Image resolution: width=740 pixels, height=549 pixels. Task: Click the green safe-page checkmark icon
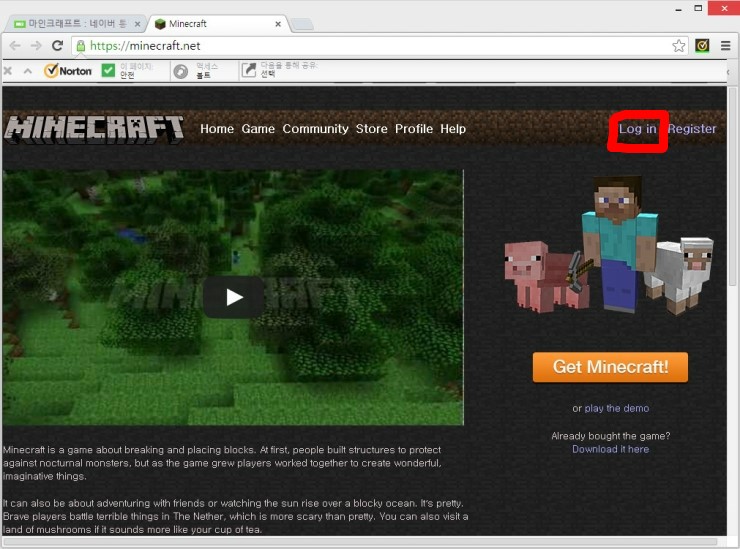(108, 70)
